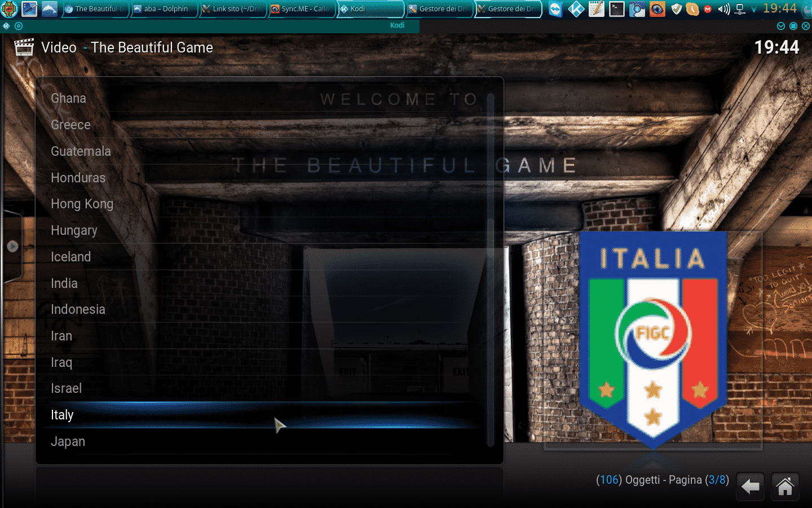812x508 pixels.
Task: Open the red MEGA tray icon
Action: coord(708,9)
